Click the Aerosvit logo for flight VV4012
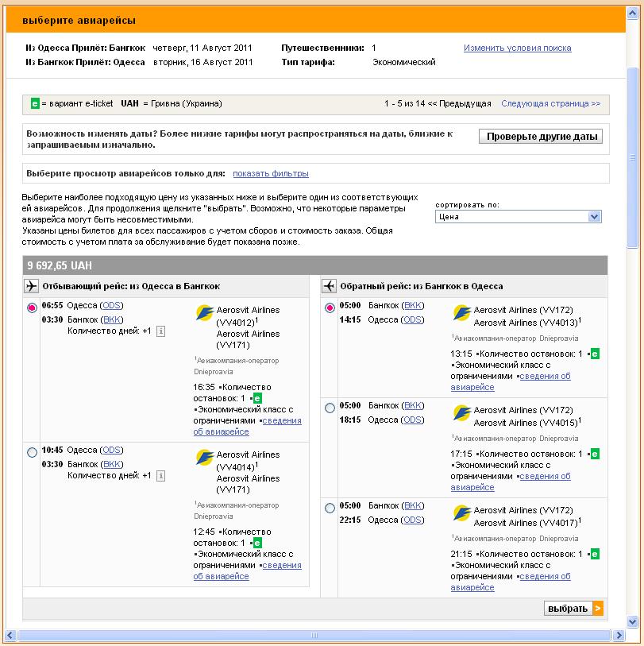 coord(204,313)
